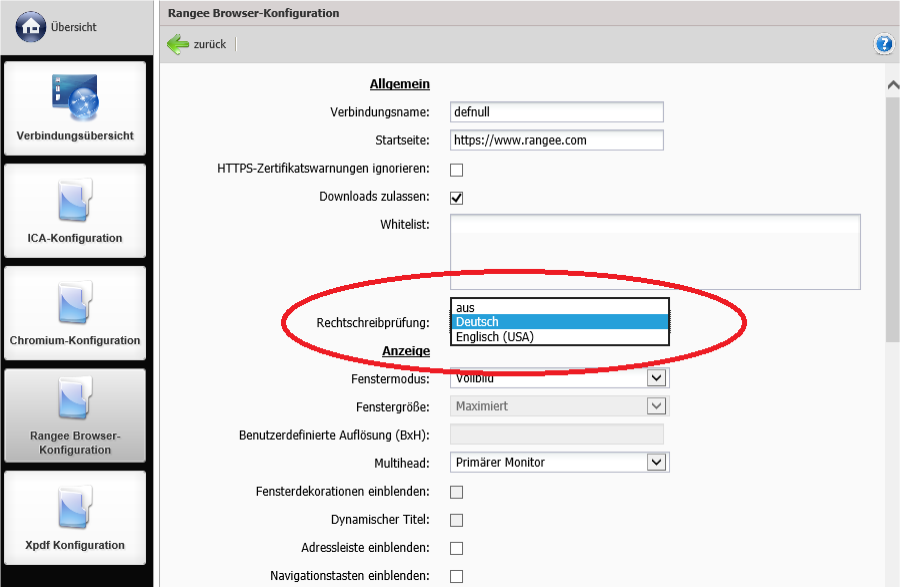
Task: Click the green zurück arrow icon
Action: click(x=179, y=44)
